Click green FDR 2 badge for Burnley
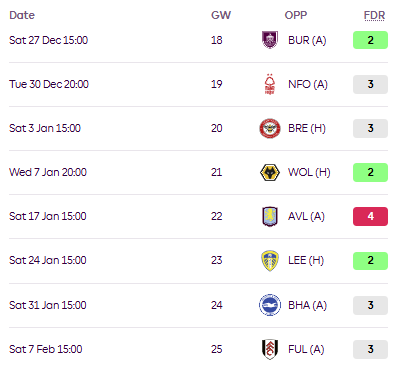The height and width of the screenshot is (367, 402). pyautogui.click(x=370, y=40)
